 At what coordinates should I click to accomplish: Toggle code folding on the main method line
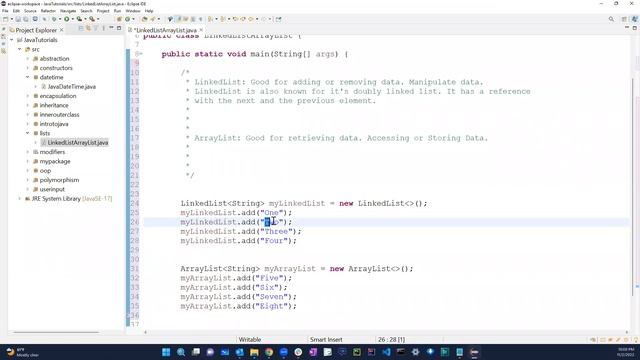tap(141, 54)
